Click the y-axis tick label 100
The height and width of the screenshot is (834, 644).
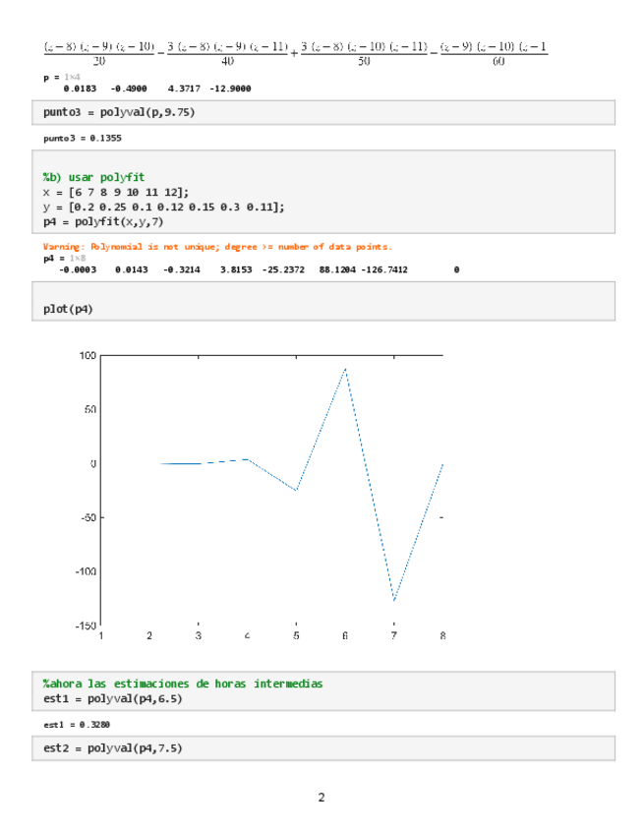88,355
